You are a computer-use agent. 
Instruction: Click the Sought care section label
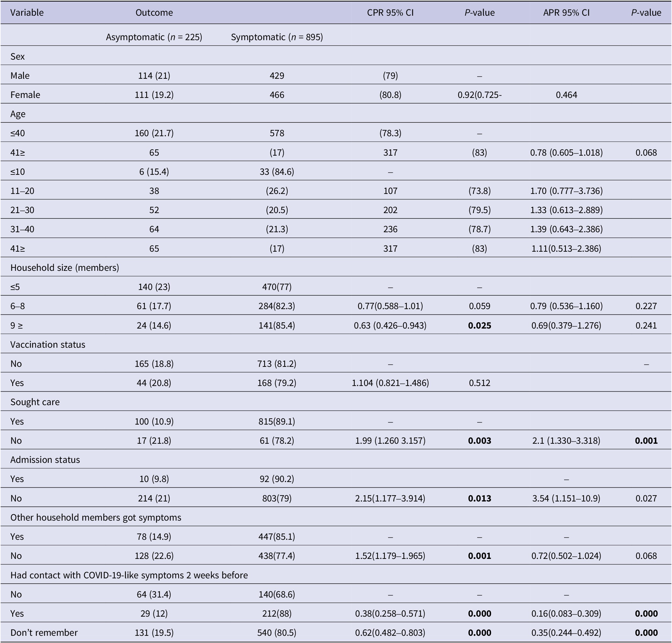click(x=35, y=402)
